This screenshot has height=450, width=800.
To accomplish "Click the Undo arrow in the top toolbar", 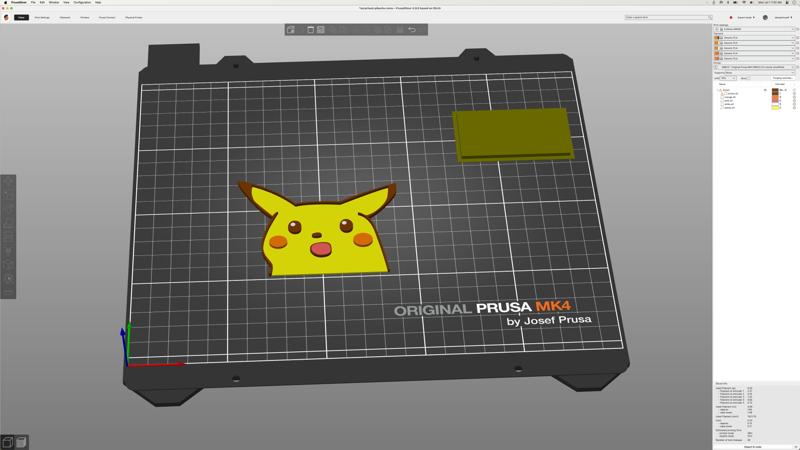I will tap(412, 30).
